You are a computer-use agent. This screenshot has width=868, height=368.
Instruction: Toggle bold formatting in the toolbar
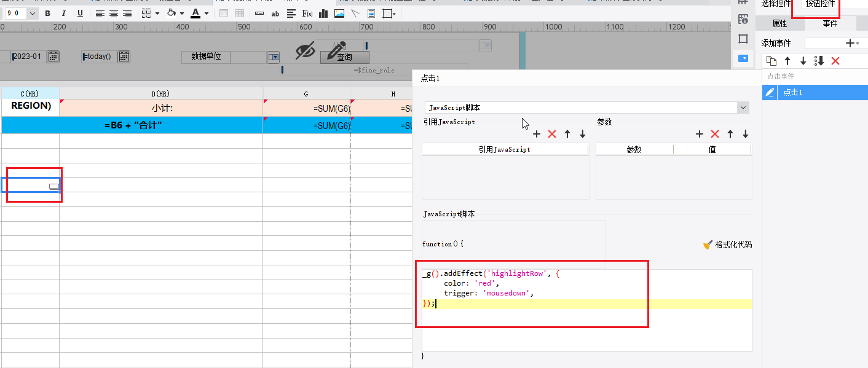coord(47,13)
